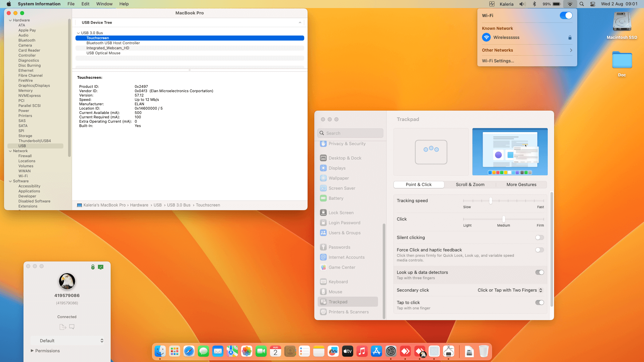
Task: Click the Tracking speed slider thumb
Action: coord(491,201)
